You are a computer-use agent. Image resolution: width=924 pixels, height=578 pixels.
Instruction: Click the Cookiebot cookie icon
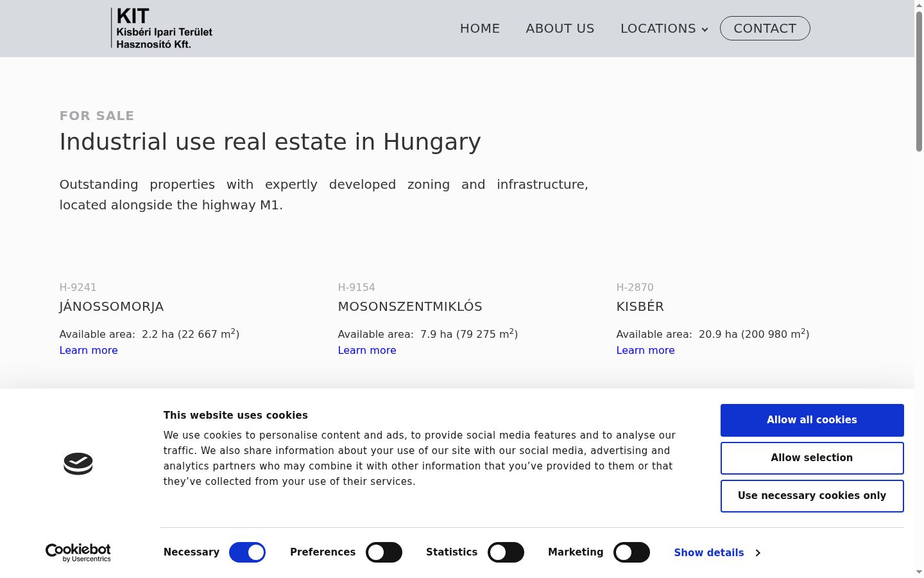[x=78, y=464]
